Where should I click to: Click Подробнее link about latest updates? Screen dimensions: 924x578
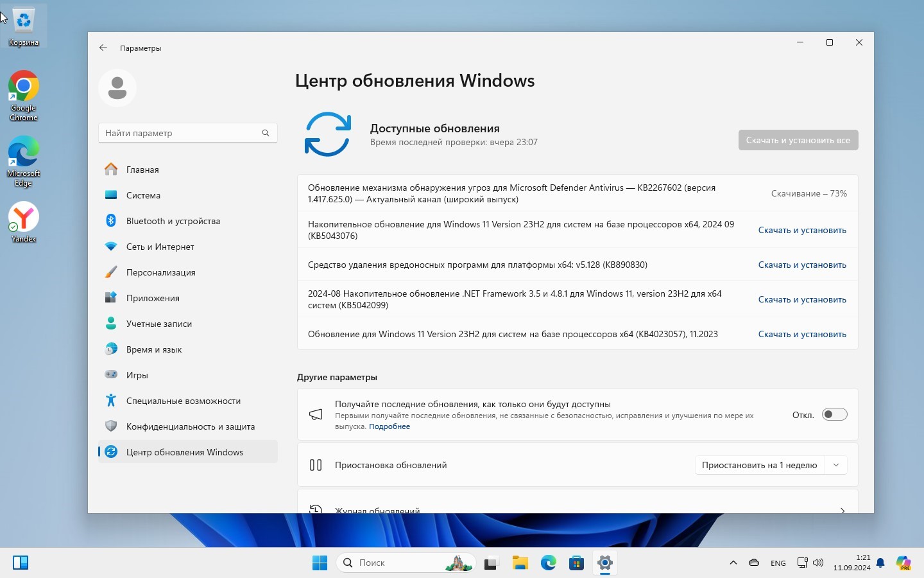(x=389, y=426)
